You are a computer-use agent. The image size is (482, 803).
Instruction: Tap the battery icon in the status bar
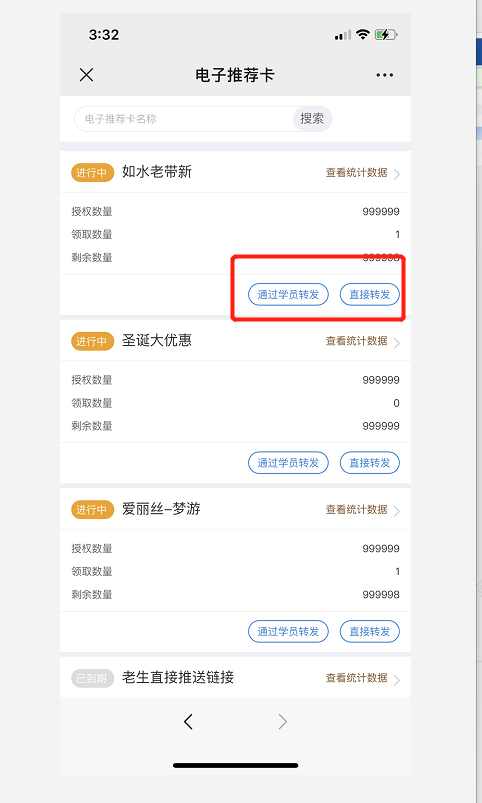pos(387,35)
